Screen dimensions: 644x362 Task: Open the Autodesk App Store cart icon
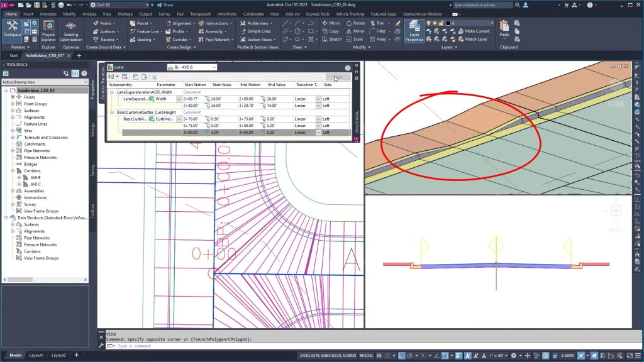coord(567,5)
